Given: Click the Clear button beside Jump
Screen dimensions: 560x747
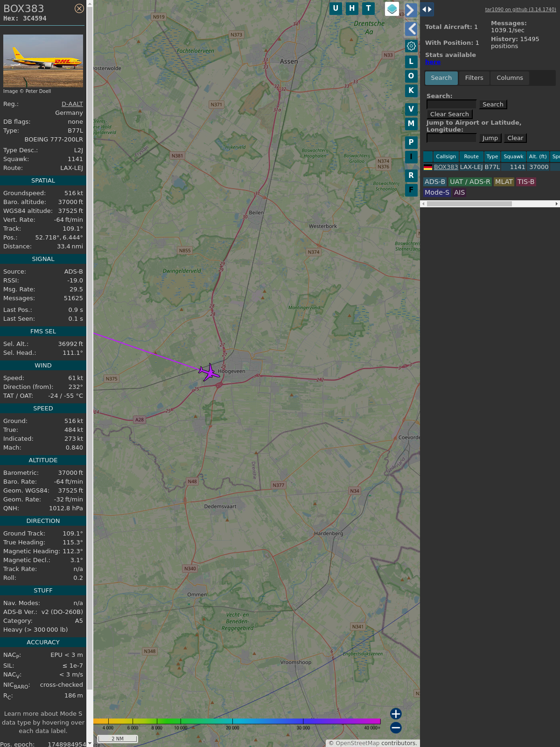Looking at the screenshot, I should (x=515, y=138).
